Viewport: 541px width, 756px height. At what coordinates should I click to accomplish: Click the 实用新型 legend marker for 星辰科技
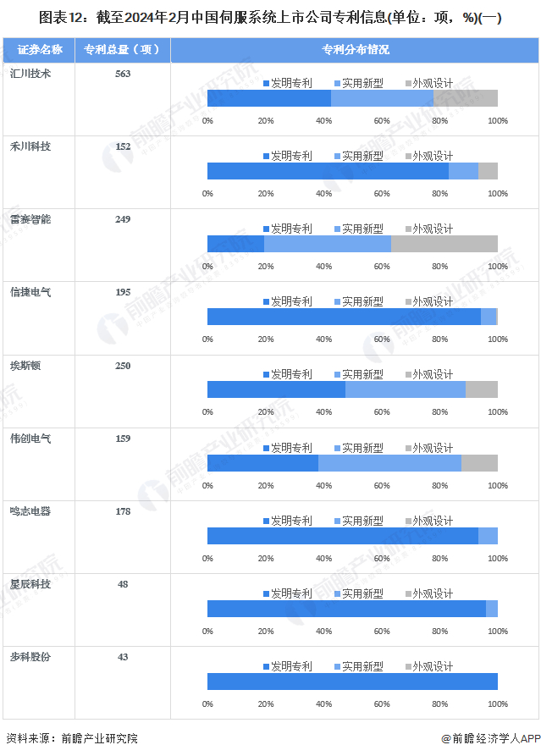(338, 594)
